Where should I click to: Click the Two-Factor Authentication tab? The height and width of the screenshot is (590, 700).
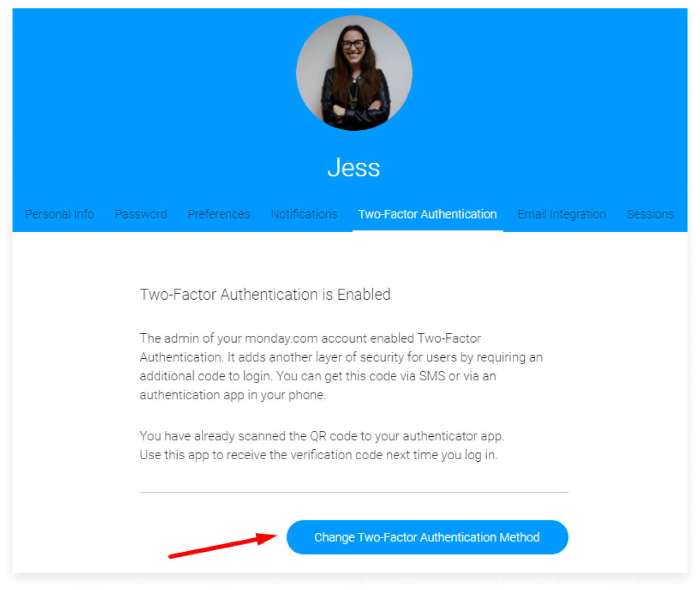[x=428, y=214]
